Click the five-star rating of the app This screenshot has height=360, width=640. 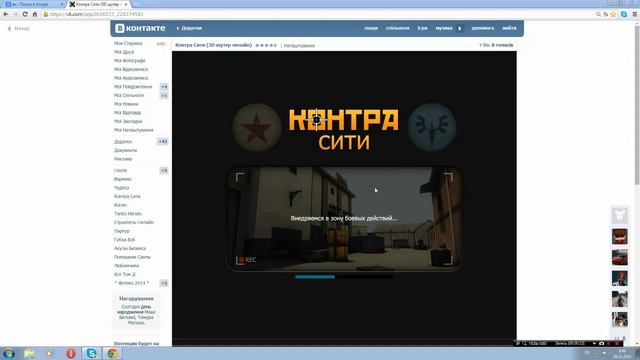pos(266,45)
